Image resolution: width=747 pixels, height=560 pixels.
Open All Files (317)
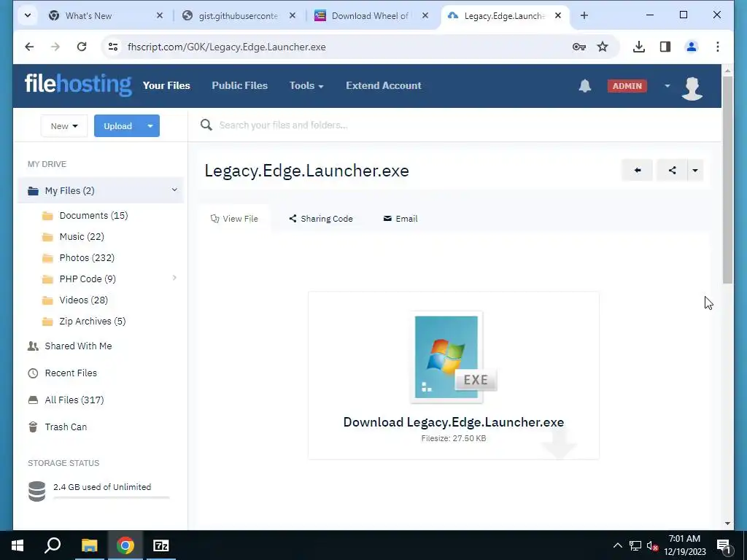(74, 400)
